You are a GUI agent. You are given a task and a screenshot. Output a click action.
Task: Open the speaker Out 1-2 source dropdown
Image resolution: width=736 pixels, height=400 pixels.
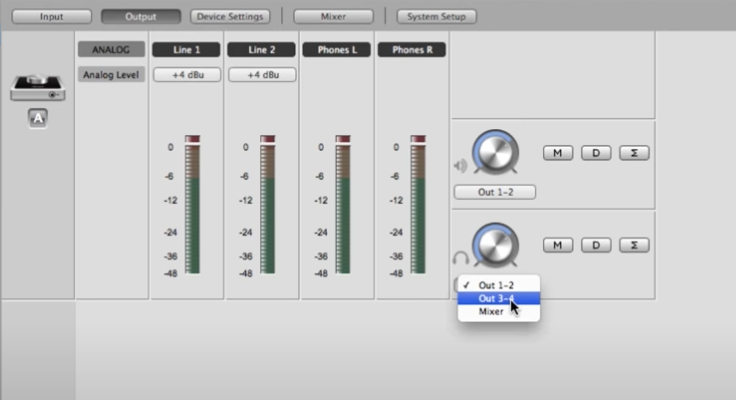pyautogui.click(x=495, y=192)
